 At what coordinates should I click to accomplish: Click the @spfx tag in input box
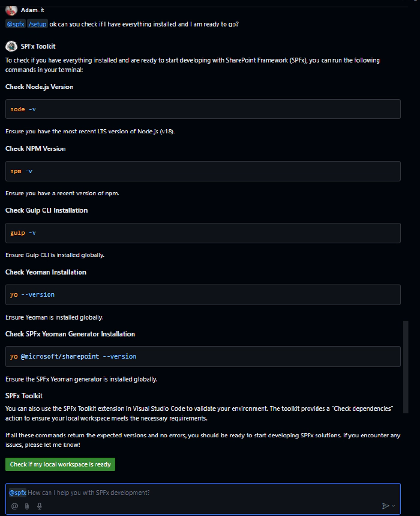click(x=17, y=493)
